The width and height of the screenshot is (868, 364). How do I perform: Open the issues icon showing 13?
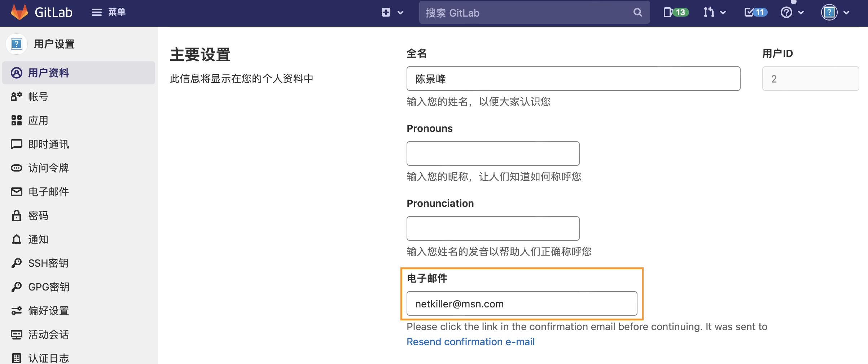pyautogui.click(x=676, y=12)
